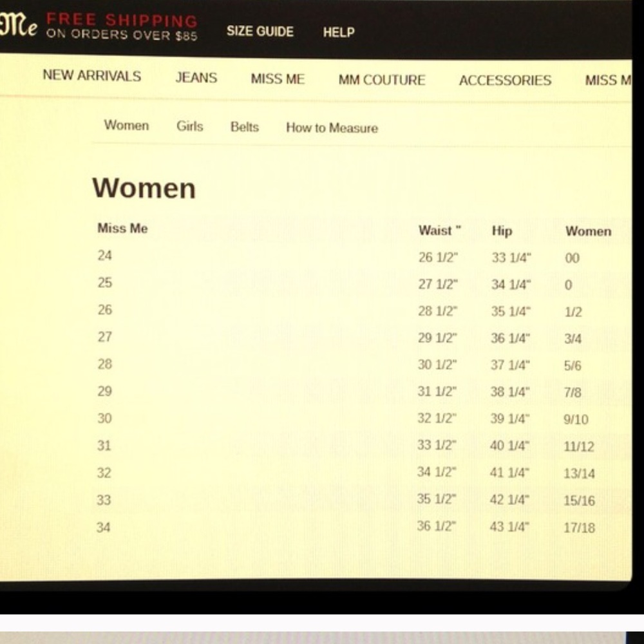The height and width of the screenshot is (644, 644).
Task: Click waist value 31 1/2"
Action: 437,392
